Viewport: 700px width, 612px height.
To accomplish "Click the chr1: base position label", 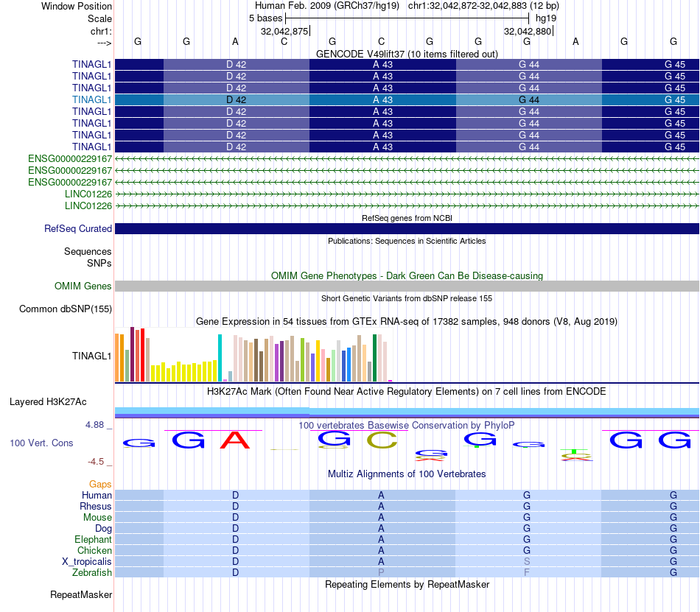I will point(101,31).
